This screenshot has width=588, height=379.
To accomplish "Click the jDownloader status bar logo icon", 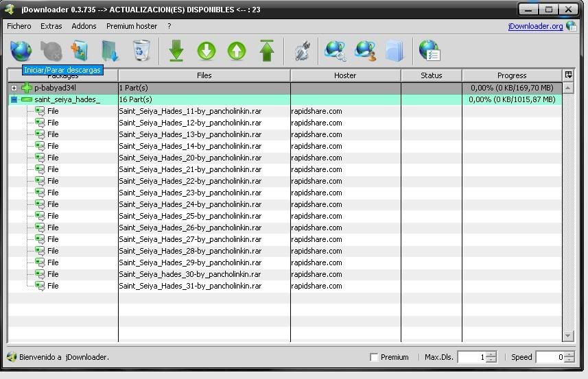I will tap(12, 357).
